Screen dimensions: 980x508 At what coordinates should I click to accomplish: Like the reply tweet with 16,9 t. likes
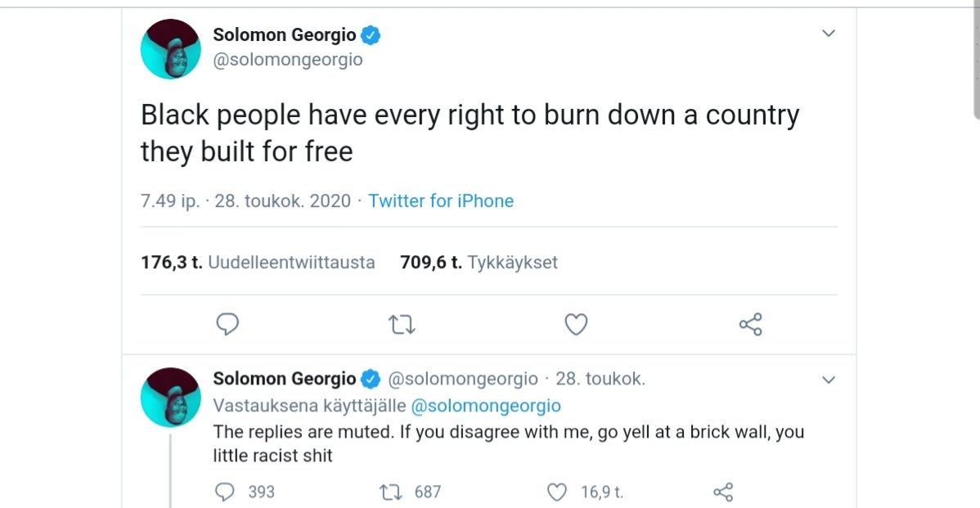click(557, 492)
